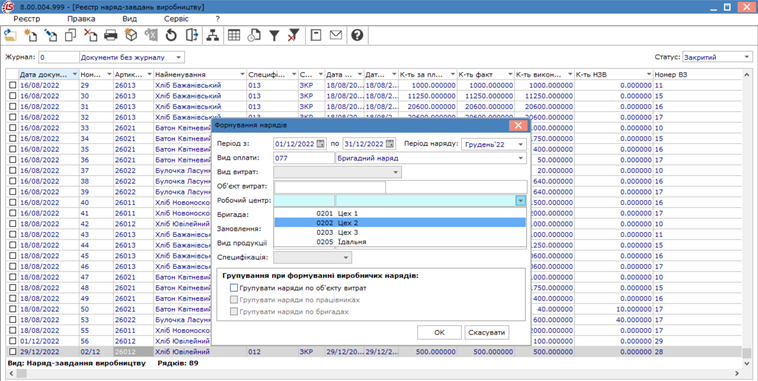
Task: Click the remove filter icon
Action: (x=293, y=35)
